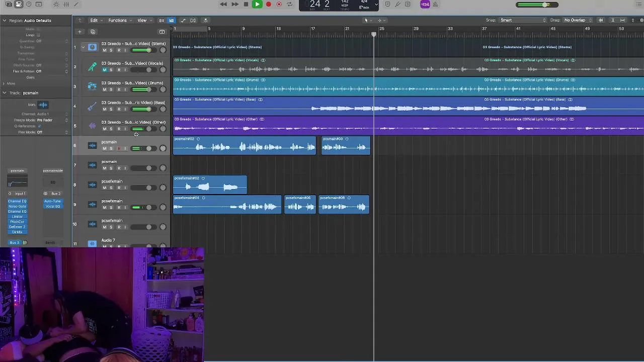Select the pcsefxmain#02 audio region
The width and height of the screenshot is (644, 362).
coord(210,185)
